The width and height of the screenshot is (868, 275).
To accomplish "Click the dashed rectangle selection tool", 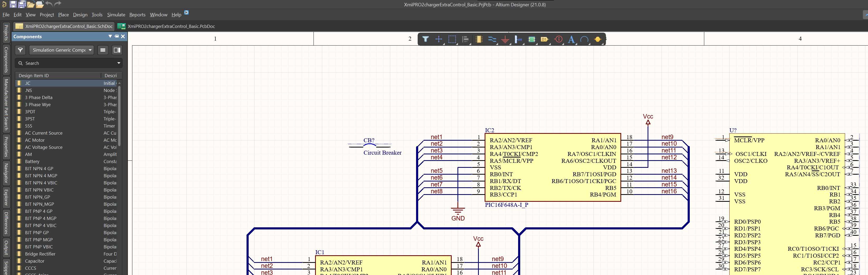I will (452, 40).
